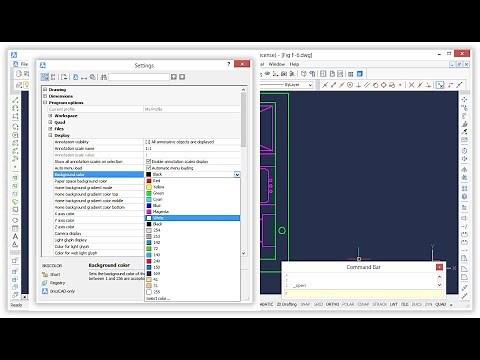Toggle Automatic menu loading checkbox
The image size is (480, 360).
(x=148, y=168)
